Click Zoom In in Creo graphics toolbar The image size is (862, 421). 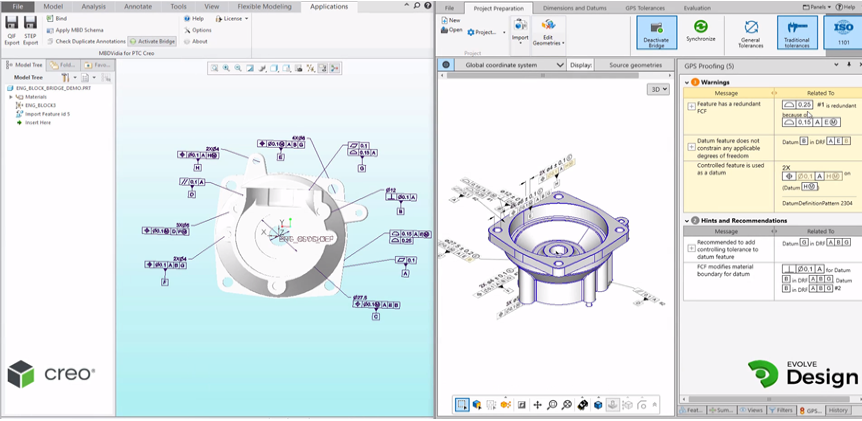tap(226, 68)
